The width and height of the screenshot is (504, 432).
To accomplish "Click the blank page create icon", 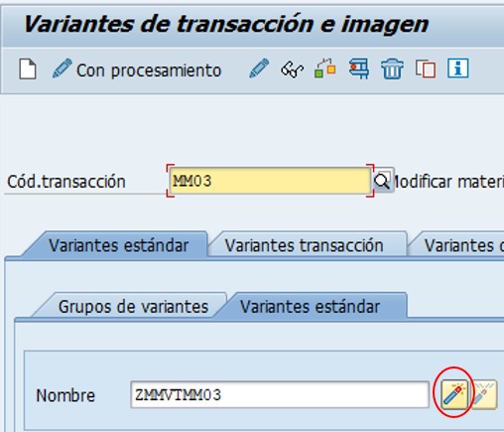I will click(28, 69).
